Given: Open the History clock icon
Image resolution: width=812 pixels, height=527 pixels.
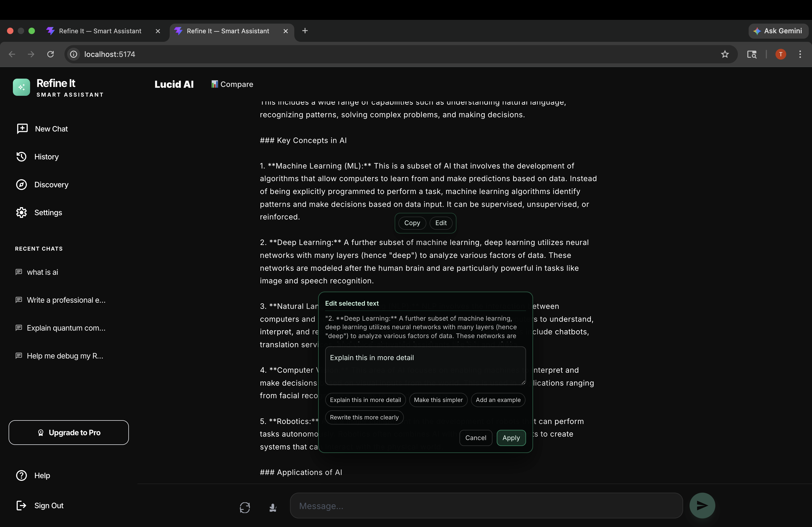Looking at the screenshot, I should [21, 157].
